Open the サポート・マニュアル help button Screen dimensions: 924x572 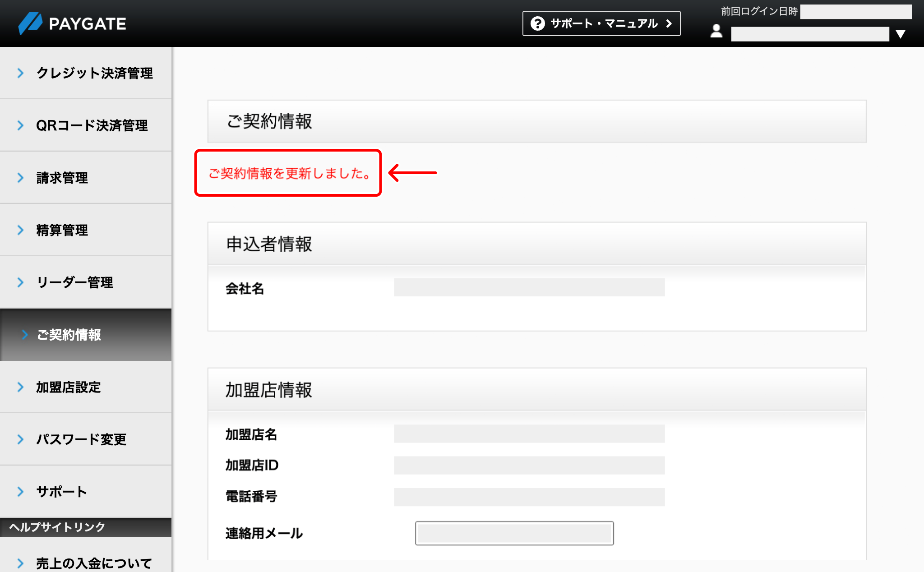tap(601, 23)
